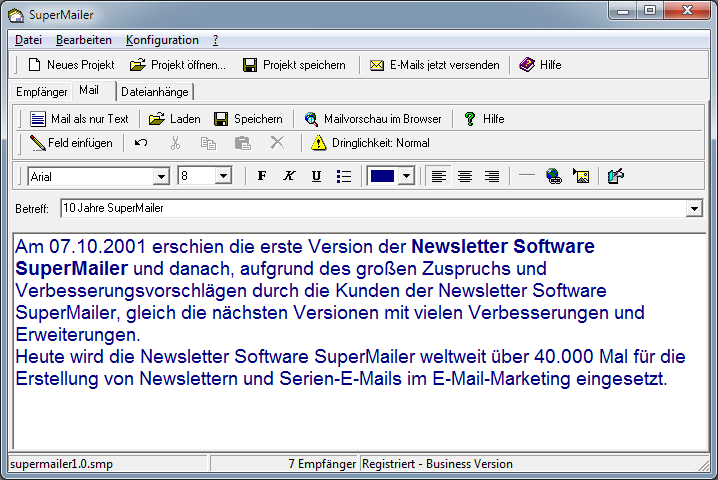The width and height of the screenshot is (718, 480).
Task: Toggle bullet list formatting
Action: point(343,176)
